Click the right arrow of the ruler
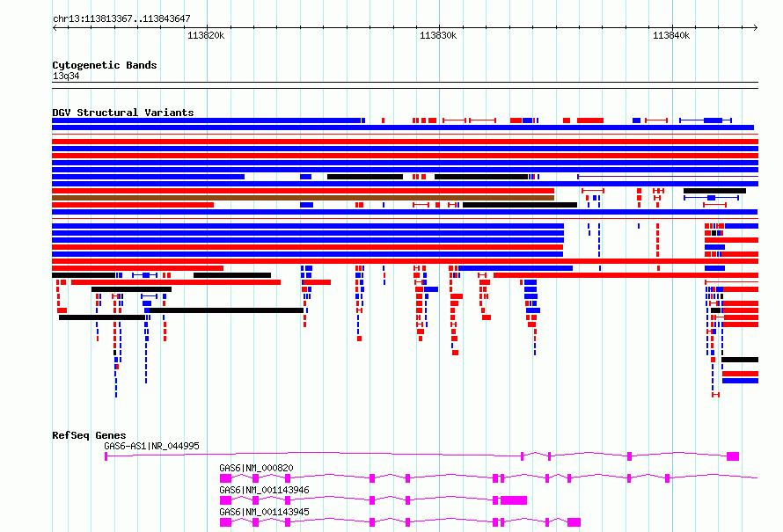The height and width of the screenshot is (532, 783). 756,27
